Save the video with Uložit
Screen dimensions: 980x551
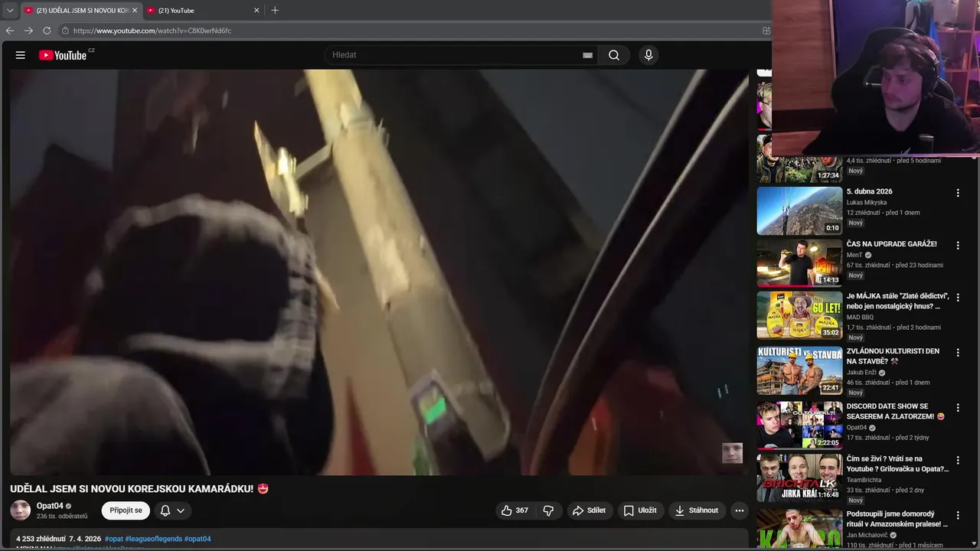[640, 510]
